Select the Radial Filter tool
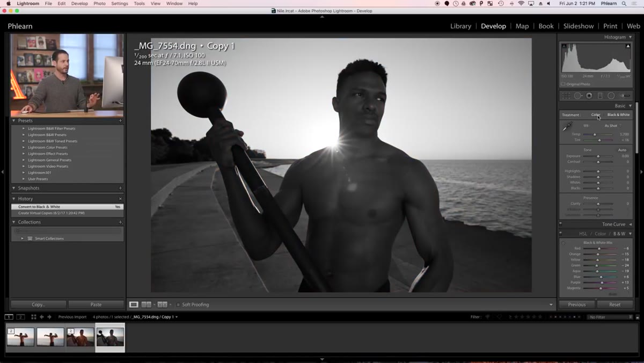This screenshot has width=644, height=363. [x=611, y=96]
